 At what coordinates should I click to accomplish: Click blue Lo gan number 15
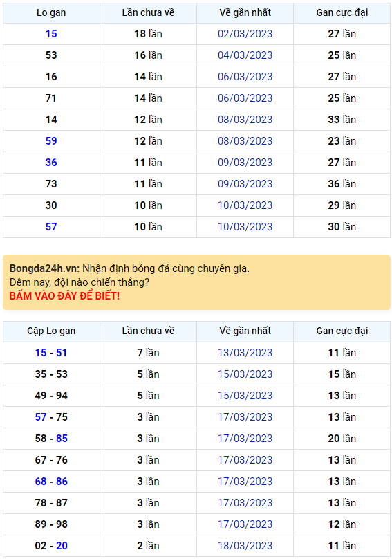[51, 34]
